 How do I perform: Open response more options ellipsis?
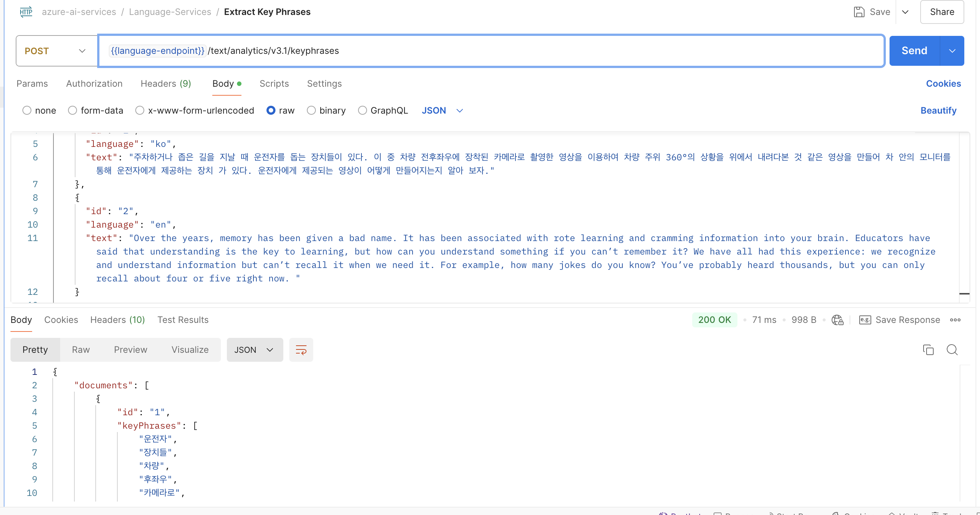[x=955, y=320]
